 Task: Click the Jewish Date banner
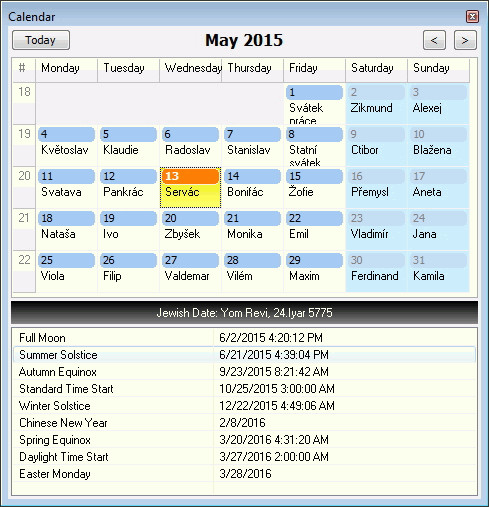(244, 313)
